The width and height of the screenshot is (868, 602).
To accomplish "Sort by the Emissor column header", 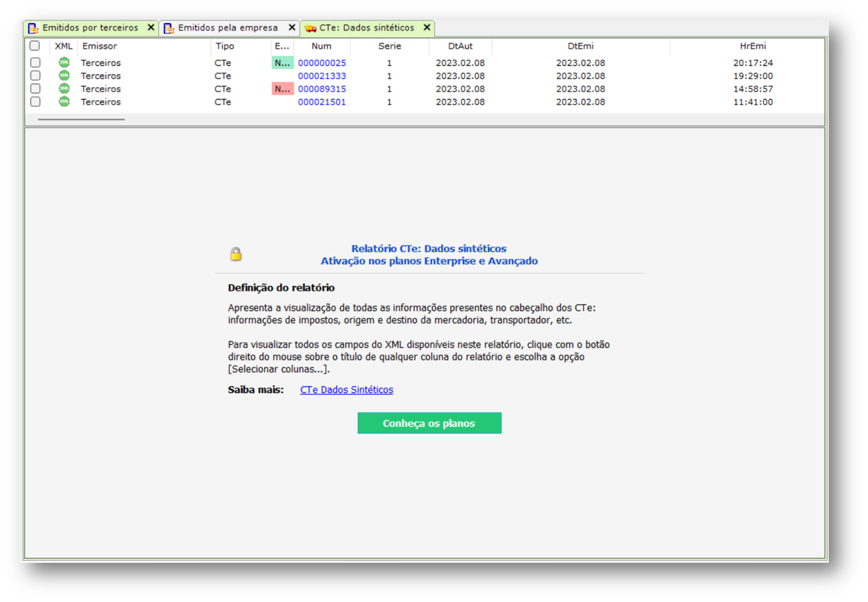I will pyautogui.click(x=100, y=46).
